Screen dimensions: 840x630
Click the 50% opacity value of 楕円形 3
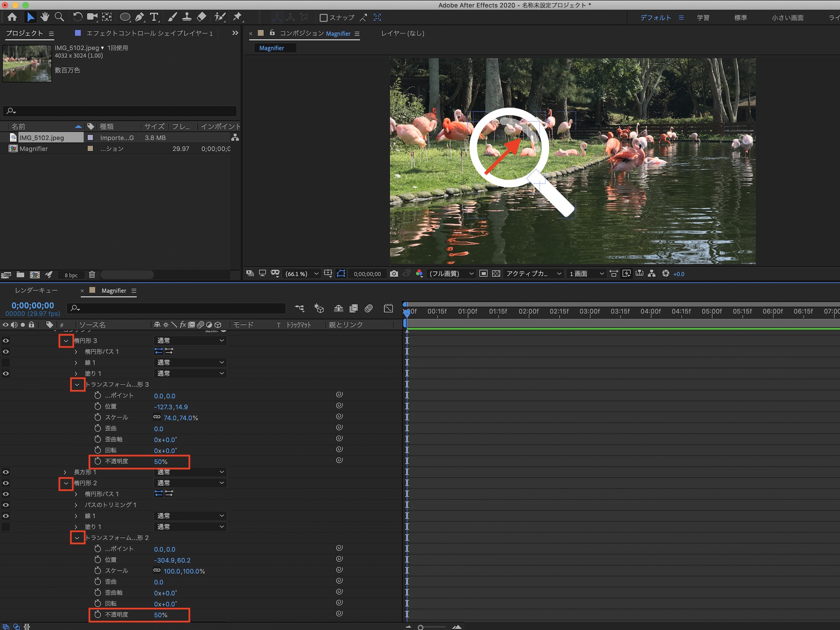[160, 462]
